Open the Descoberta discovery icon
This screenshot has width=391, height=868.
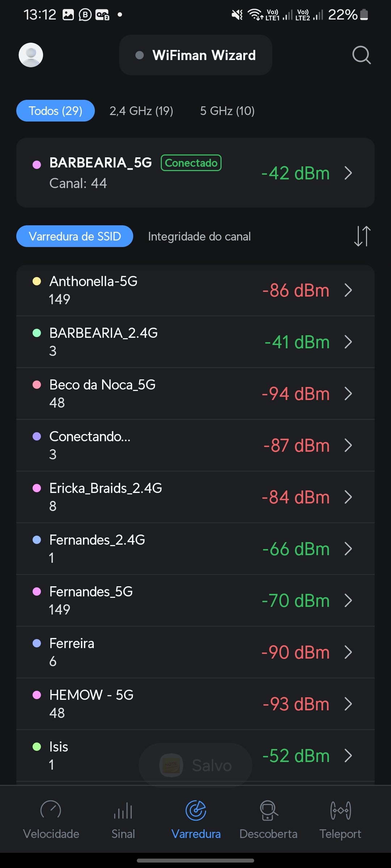pyautogui.click(x=268, y=810)
